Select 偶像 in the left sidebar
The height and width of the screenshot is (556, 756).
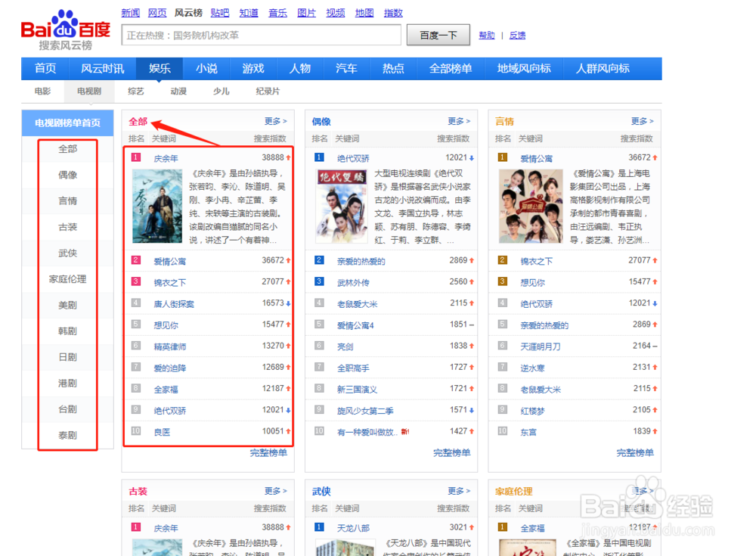[x=67, y=175]
